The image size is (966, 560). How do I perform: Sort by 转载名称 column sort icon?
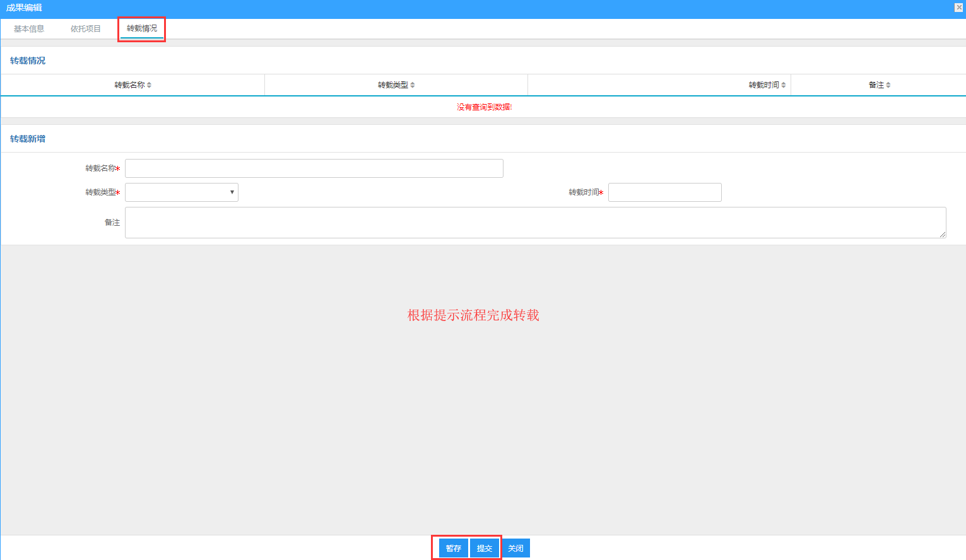pyautogui.click(x=149, y=85)
